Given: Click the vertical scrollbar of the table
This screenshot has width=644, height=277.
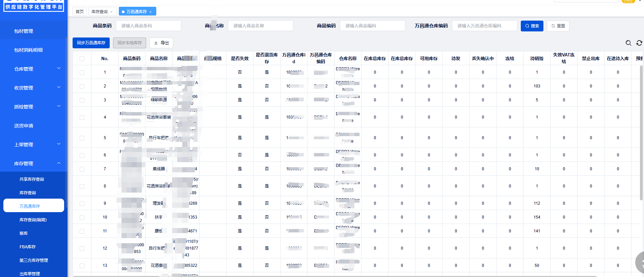Looking at the screenshot, I should tap(641, 135).
